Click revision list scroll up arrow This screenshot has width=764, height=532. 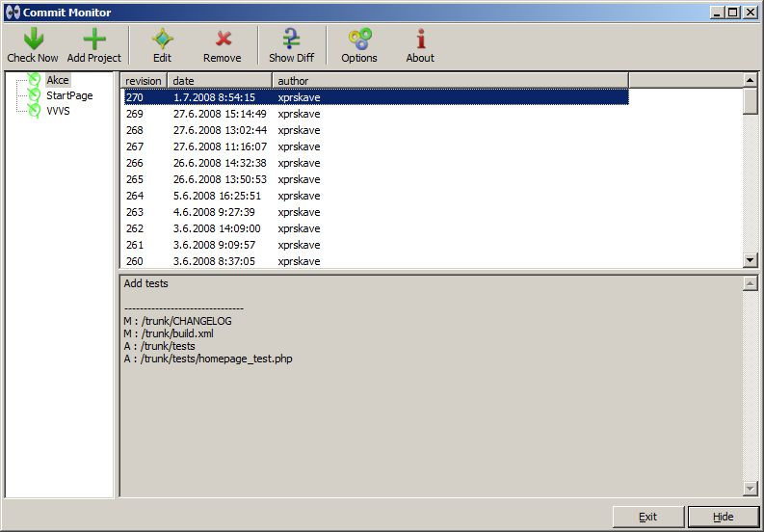[751, 80]
